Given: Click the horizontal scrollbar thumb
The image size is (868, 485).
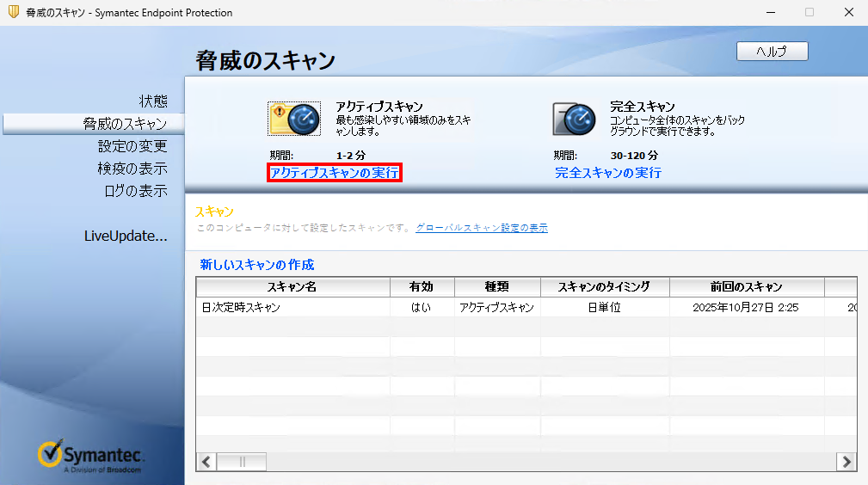Looking at the screenshot, I should coord(242,462).
